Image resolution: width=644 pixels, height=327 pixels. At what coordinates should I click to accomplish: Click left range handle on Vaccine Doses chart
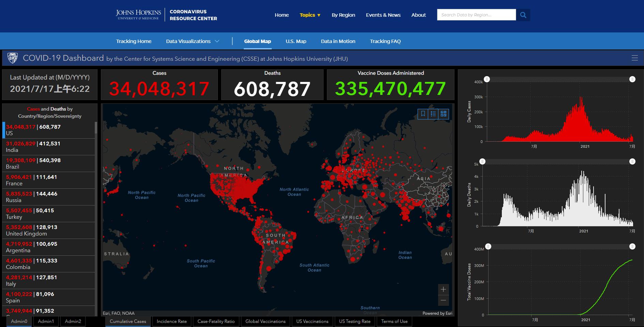point(488,246)
